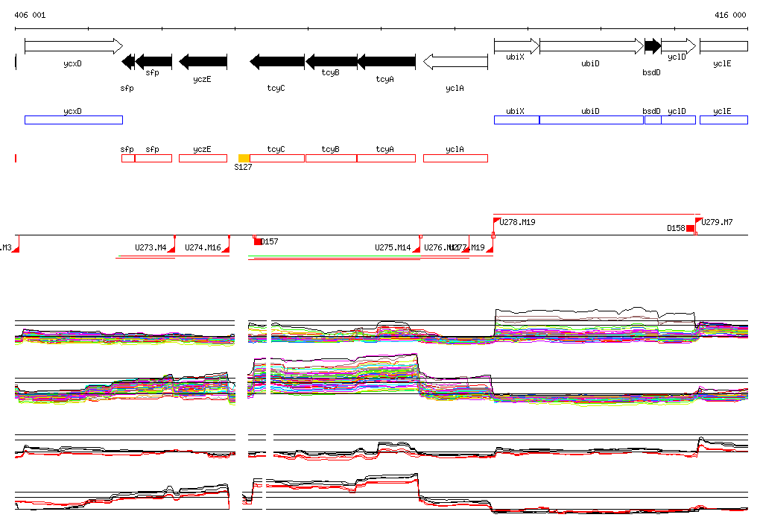This screenshot has width=763, height=532.
Task: Click the black yczE gene arrow
Action: [x=203, y=62]
